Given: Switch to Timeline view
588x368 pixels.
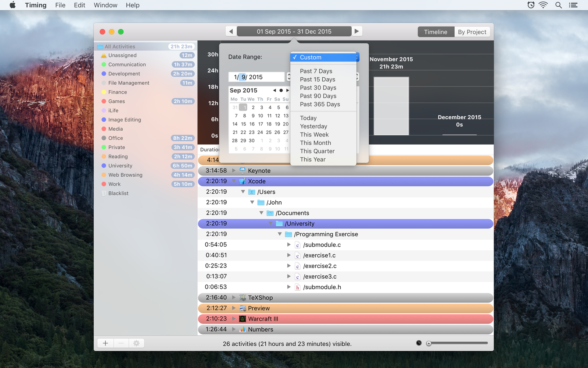Looking at the screenshot, I should [x=436, y=32].
